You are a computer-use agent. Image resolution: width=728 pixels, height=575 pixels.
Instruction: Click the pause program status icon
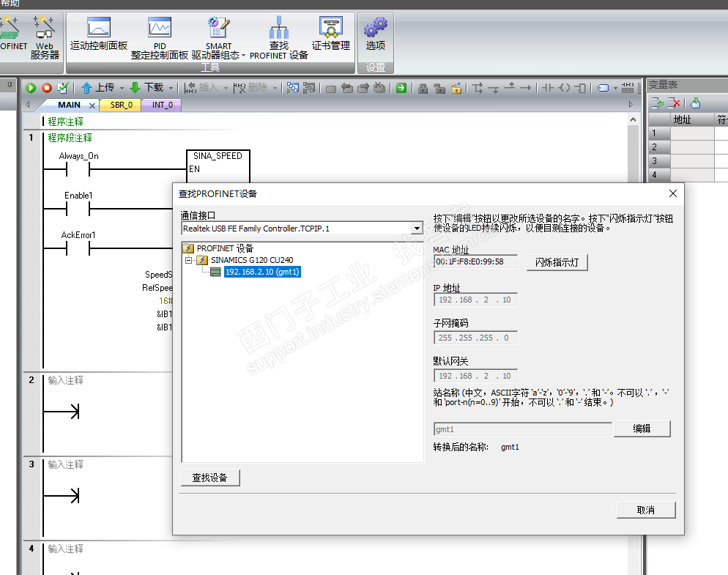309,88
